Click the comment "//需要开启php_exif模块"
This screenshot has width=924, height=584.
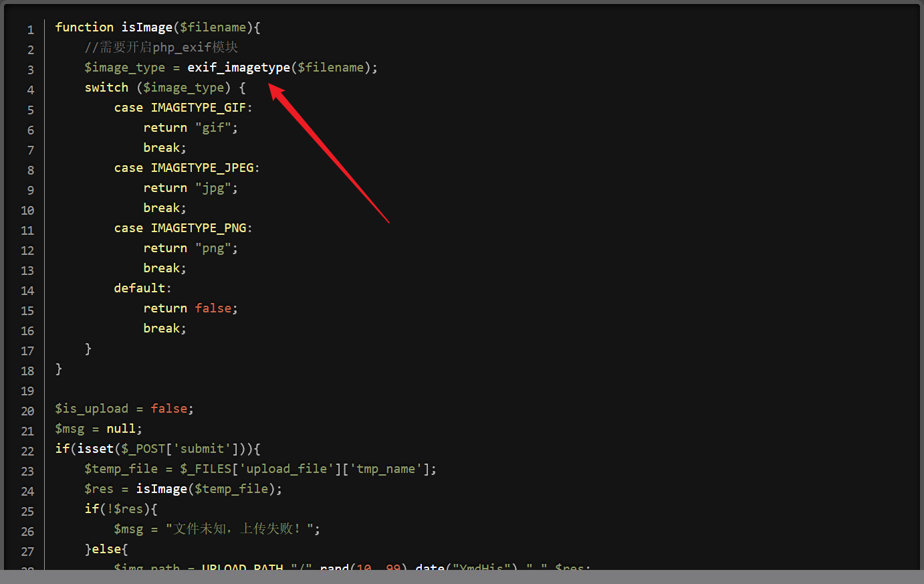(161, 47)
